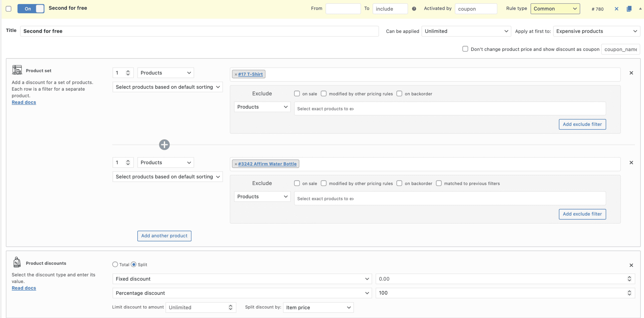The image size is (644, 318).
Task: Click the circular plus icon between products
Action: (x=164, y=145)
